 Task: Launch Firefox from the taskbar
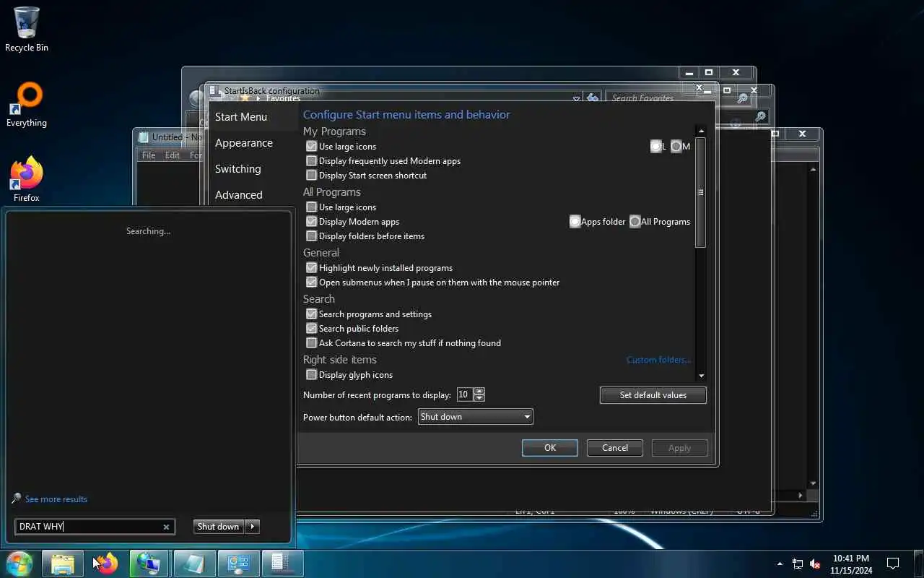pos(107,564)
